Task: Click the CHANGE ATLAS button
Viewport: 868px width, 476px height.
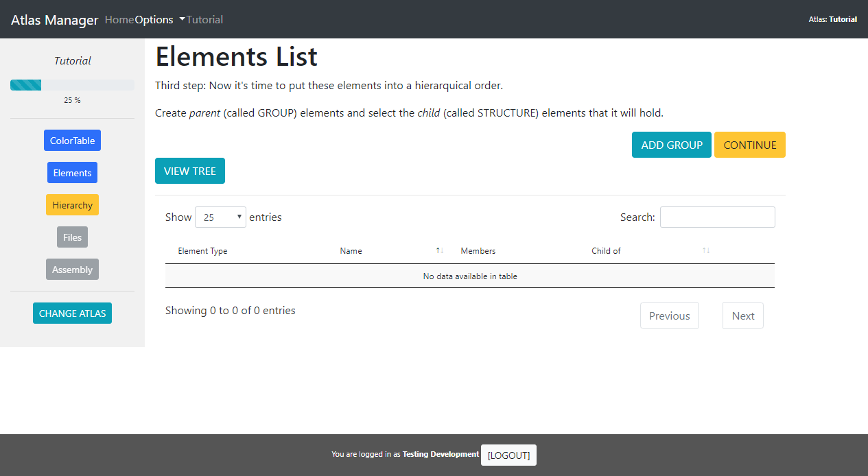Action: coord(72,313)
